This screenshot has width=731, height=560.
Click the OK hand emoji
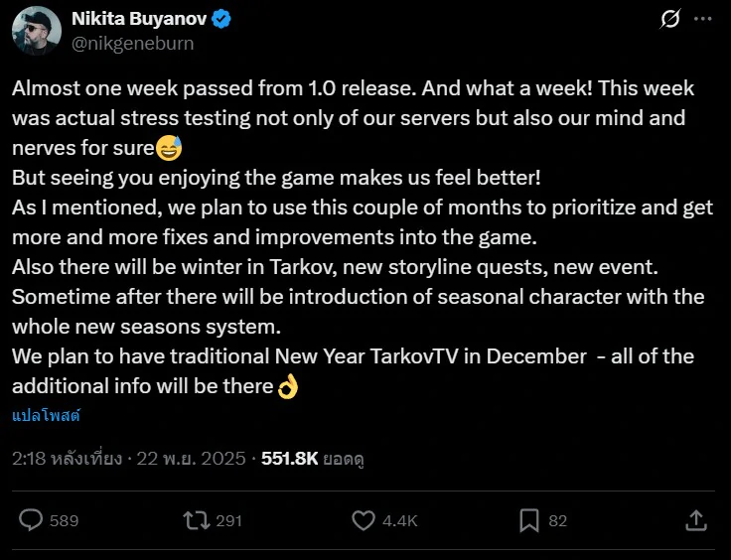tap(288, 384)
